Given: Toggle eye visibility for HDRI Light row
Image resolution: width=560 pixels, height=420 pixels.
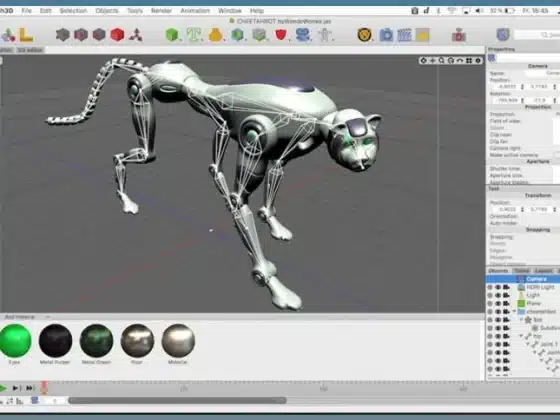Looking at the screenshot, I should [498, 287].
